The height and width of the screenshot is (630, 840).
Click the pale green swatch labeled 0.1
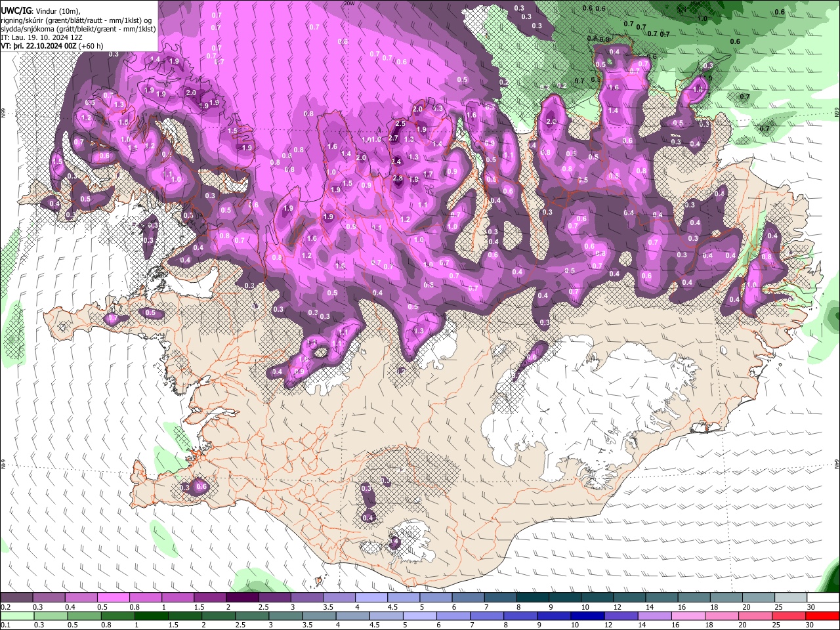coord(17,616)
